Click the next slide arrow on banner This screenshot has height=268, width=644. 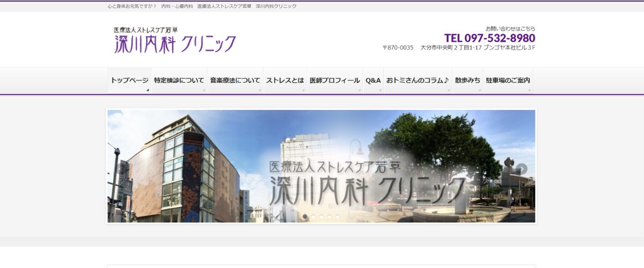click(x=522, y=169)
